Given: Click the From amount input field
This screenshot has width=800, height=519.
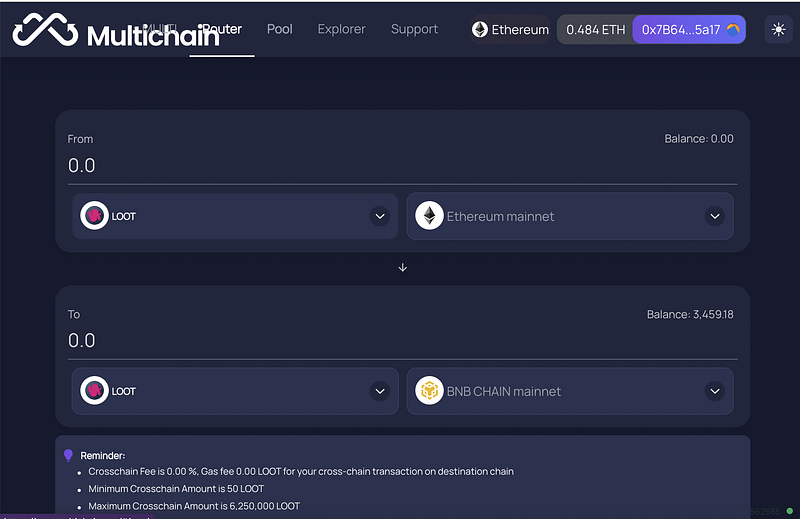Looking at the screenshot, I should [x=402, y=166].
